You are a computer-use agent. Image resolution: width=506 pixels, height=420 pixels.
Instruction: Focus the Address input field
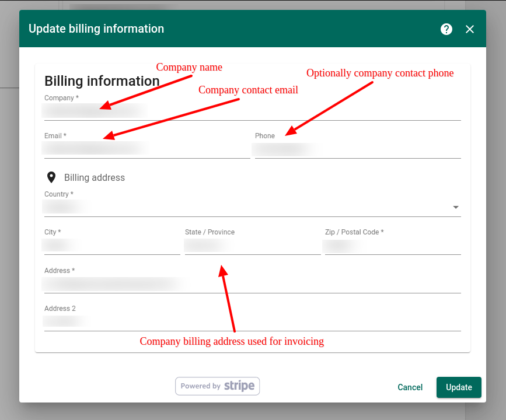coord(252,284)
